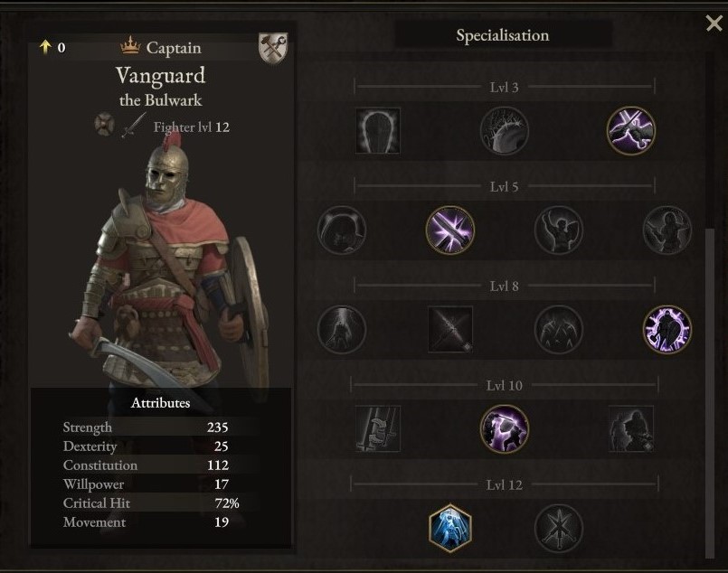728x573 pixels.
Task: Click the hammer and wrench shield emblem
Action: [x=273, y=48]
